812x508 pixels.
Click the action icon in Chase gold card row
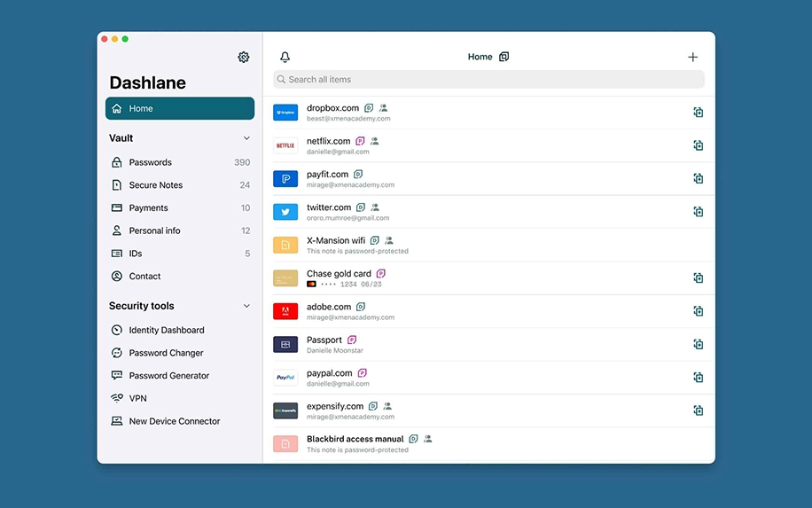[698, 277]
